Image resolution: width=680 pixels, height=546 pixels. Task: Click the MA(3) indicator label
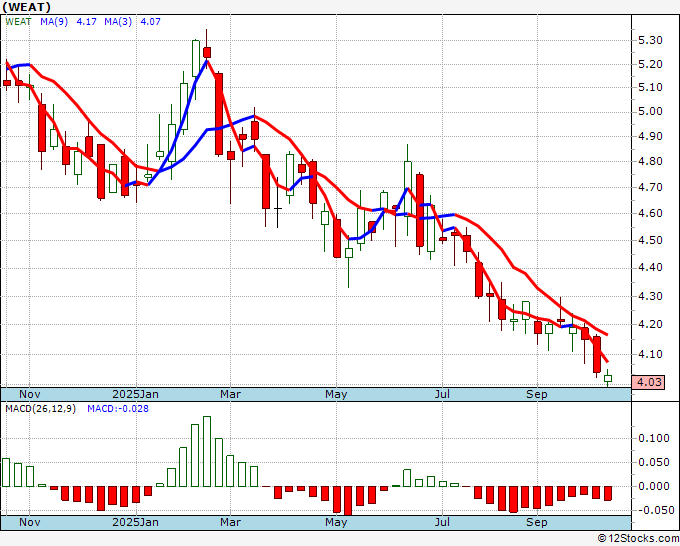pyautogui.click(x=118, y=22)
